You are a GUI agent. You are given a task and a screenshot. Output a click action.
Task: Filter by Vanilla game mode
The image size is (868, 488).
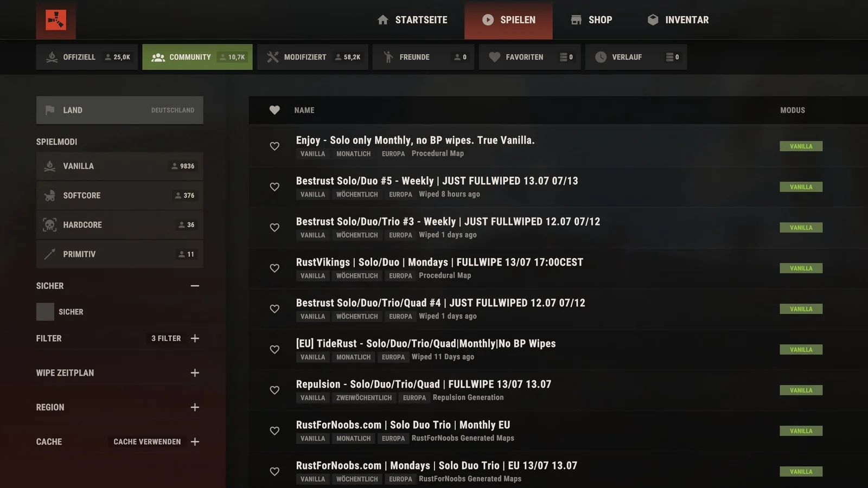[120, 166]
